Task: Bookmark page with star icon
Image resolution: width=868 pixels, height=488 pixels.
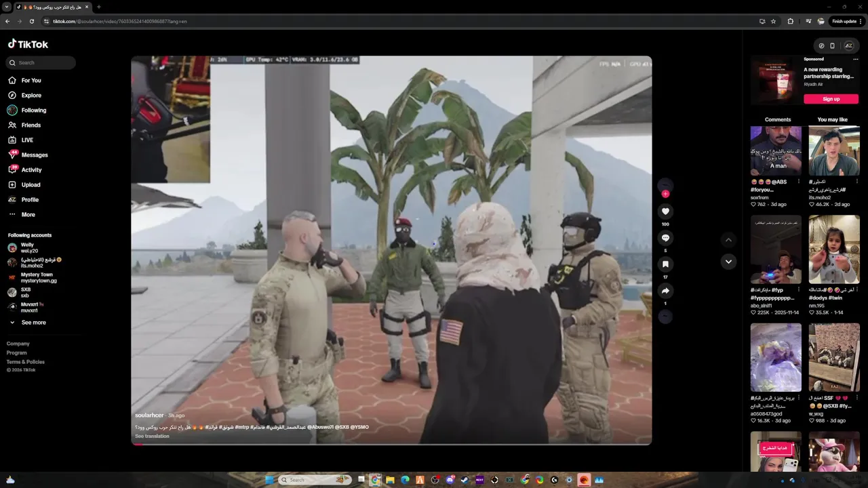Action: pos(773,21)
